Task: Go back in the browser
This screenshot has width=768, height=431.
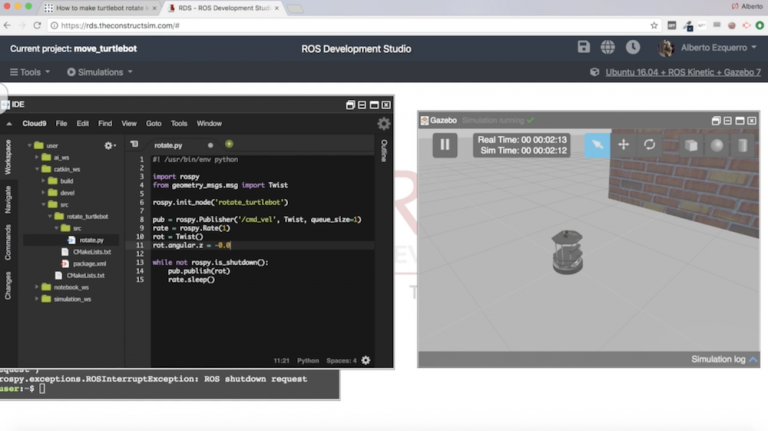Action: 7,25
